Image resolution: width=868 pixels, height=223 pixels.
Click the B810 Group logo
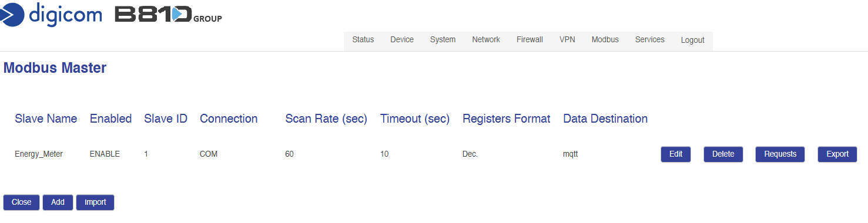tap(168, 15)
